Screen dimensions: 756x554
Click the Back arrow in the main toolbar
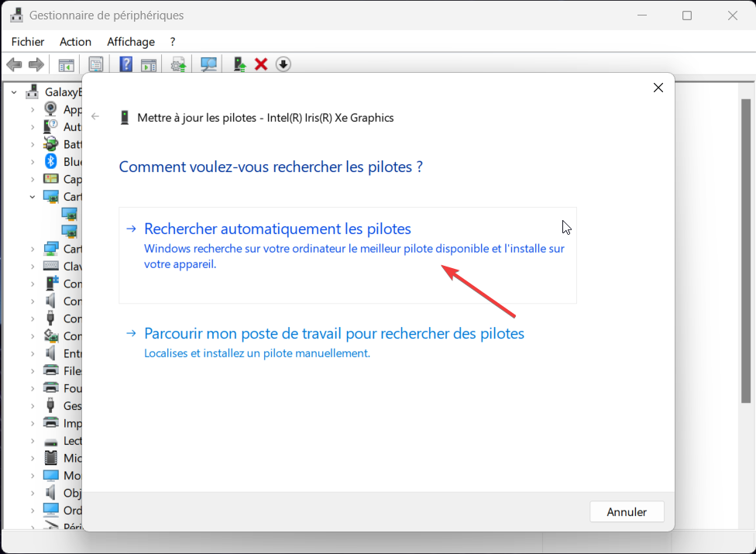15,64
